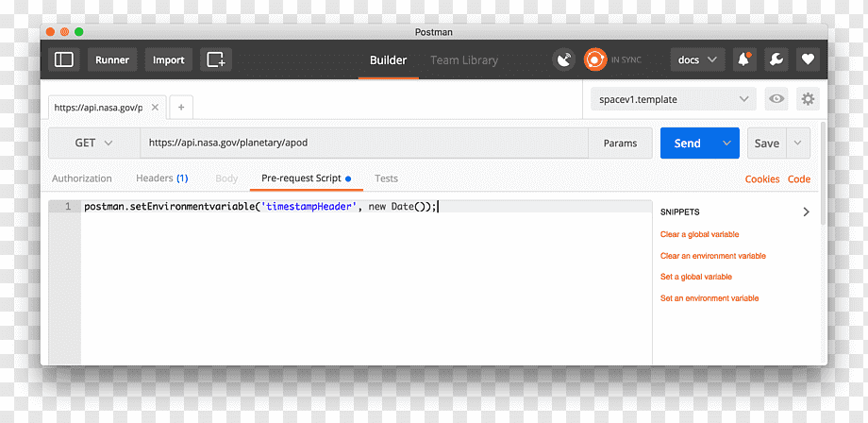Add a new request tab with plus

coord(181,108)
